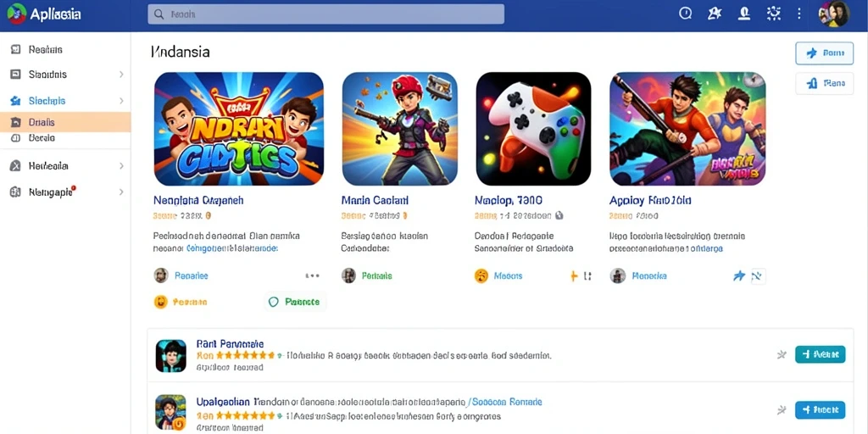Expand the Hetlecaia sidebar chevron
Image resolution: width=868 pixels, height=434 pixels.
[x=121, y=165]
